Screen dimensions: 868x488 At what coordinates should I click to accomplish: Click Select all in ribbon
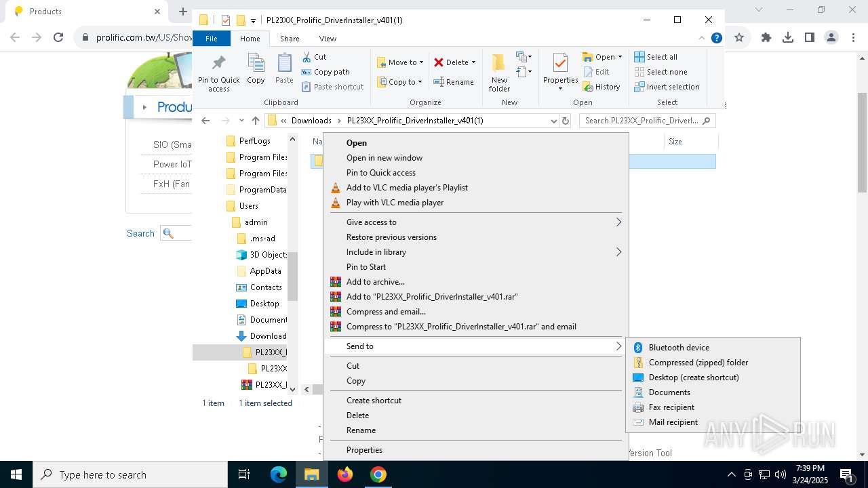656,57
